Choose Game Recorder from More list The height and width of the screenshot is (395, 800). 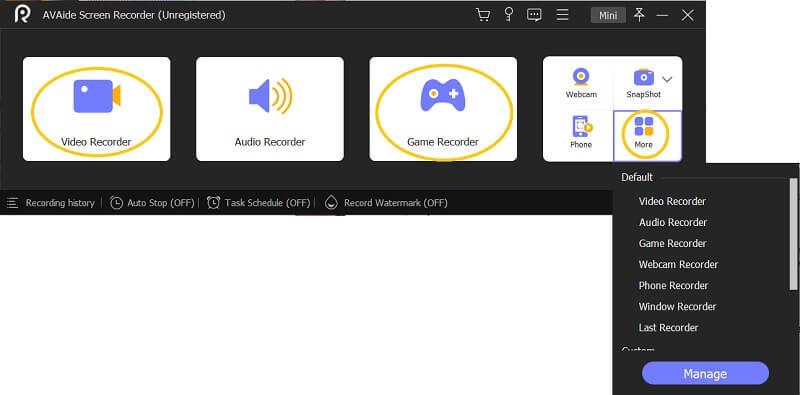(672, 243)
